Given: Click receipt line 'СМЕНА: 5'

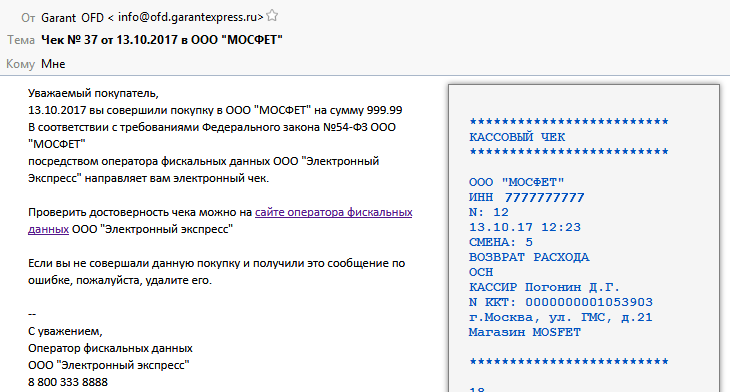Looking at the screenshot, I should 500,242.
